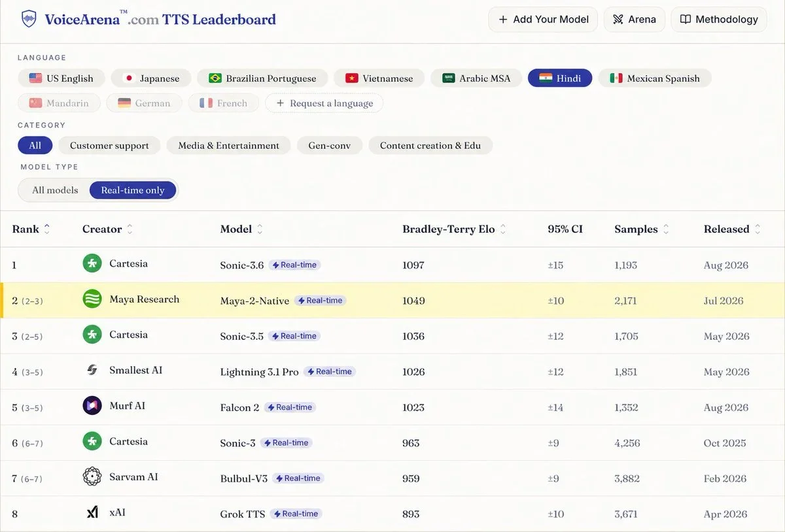Sort by Bradley-Terry Elo column arrows
This screenshot has height=532, width=785.
pyautogui.click(x=503, y=229)
